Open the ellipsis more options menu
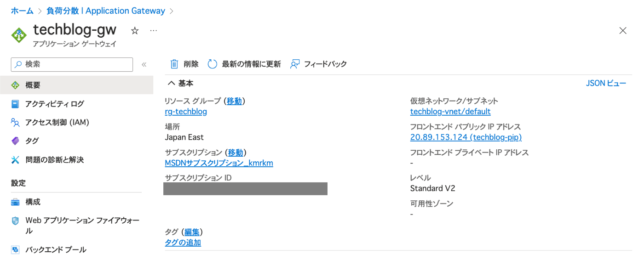The height and width of the screenshot is (260, 644). pos(154,31)
